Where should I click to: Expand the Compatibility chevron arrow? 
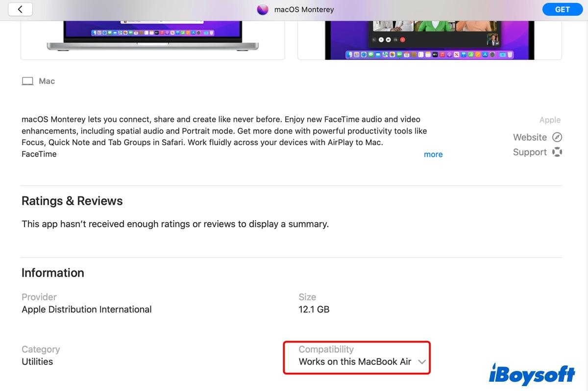point(422,362)
